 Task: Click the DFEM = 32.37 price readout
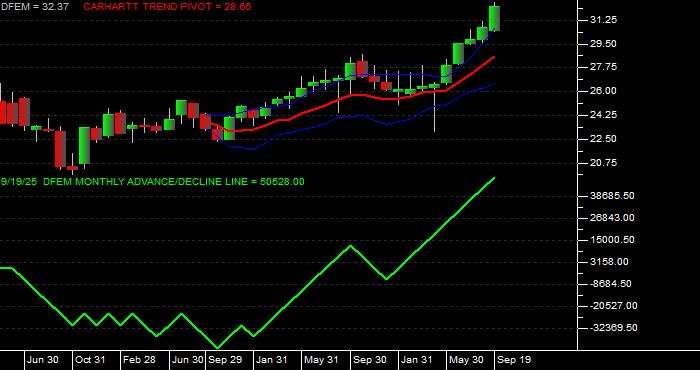pos(34,7)
